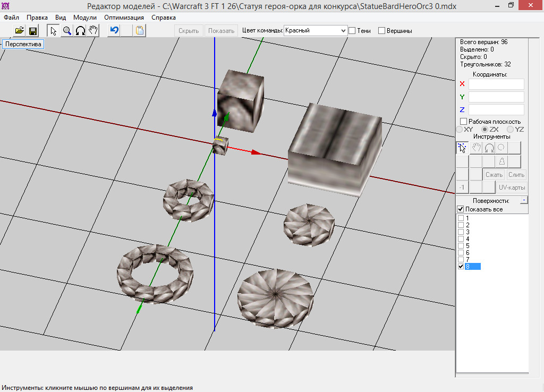The height and width of the screenshot is (392, 544).
Task: Check surface 1 in the surfaces list
Action: coord(461,218)
